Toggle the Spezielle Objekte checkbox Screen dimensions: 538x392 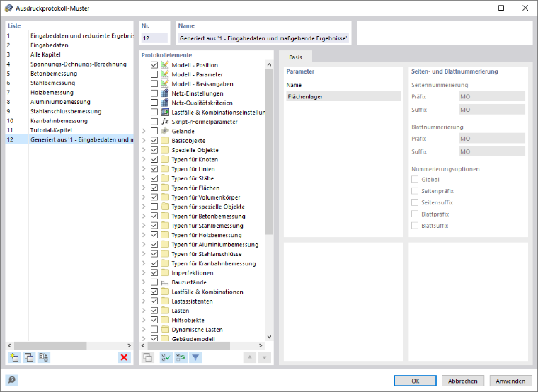coord(154,150)
